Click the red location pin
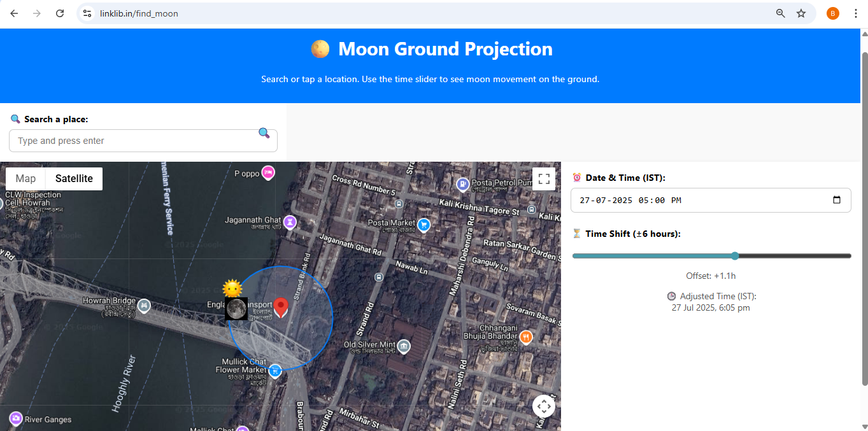The width and height of the screenshot is (868, 431). 281,308
